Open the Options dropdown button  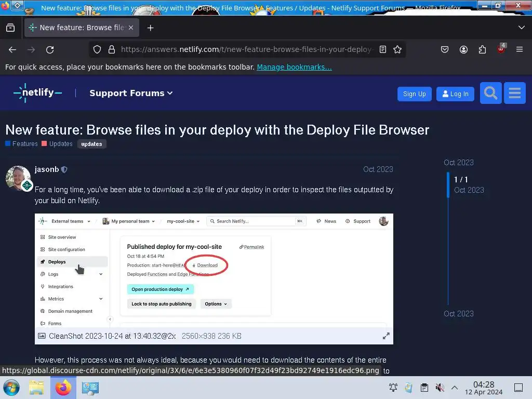(216, 304)
